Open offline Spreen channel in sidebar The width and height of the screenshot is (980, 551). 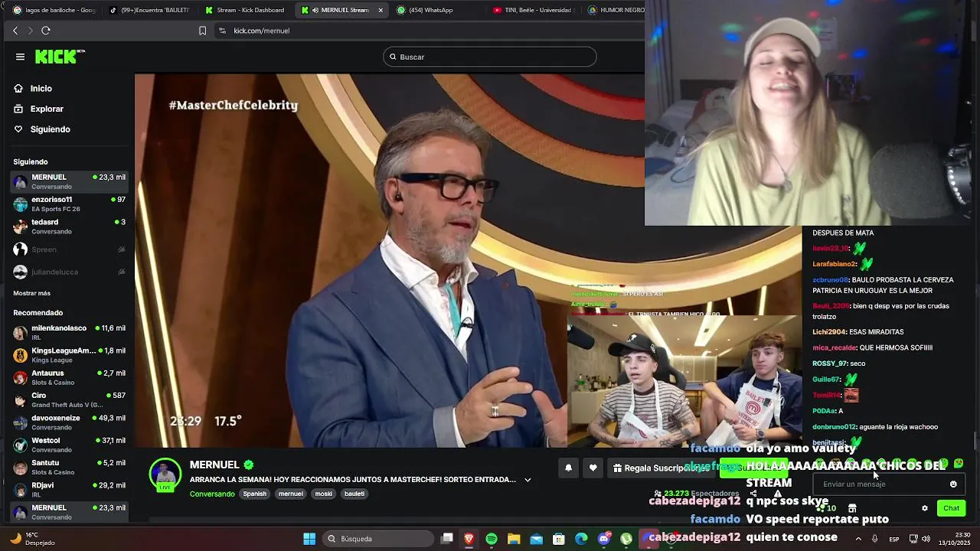69,249
